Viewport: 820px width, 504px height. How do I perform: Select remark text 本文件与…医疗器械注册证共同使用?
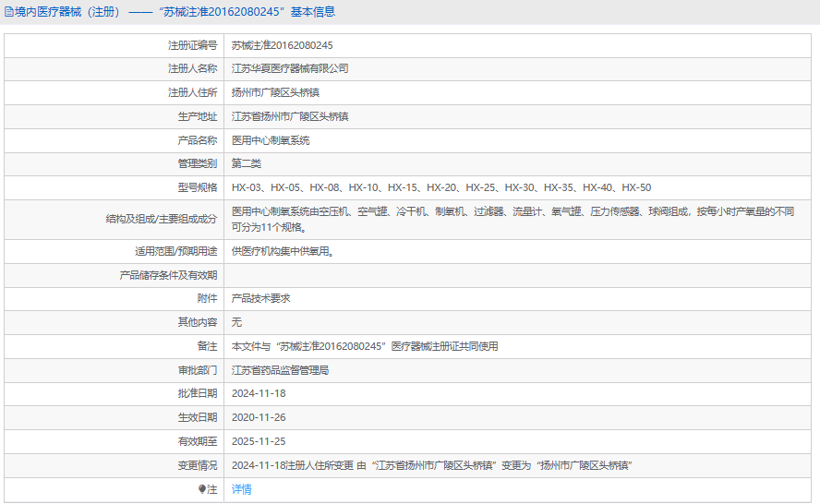tap(365, 347)
